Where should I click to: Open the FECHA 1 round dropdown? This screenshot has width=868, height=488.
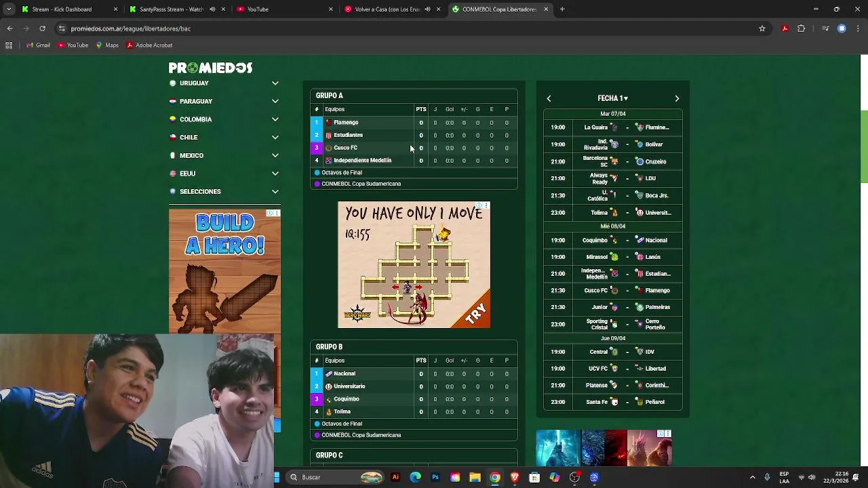pyautogui.click(x=612, y=98)
